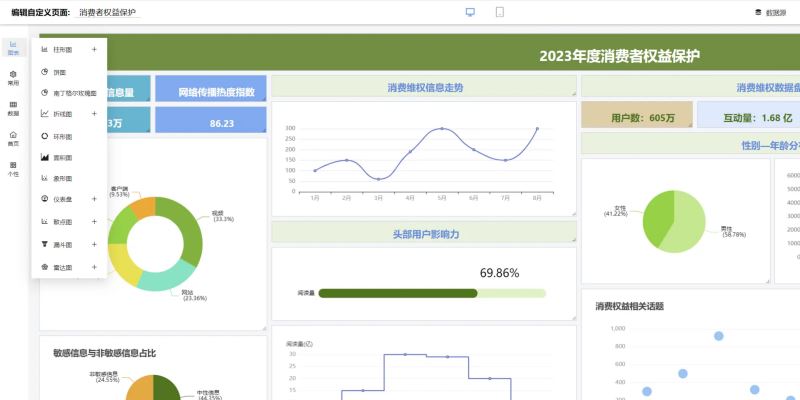
Task: Choose 环形图 from the chart menu
Action: click(63, 137)
